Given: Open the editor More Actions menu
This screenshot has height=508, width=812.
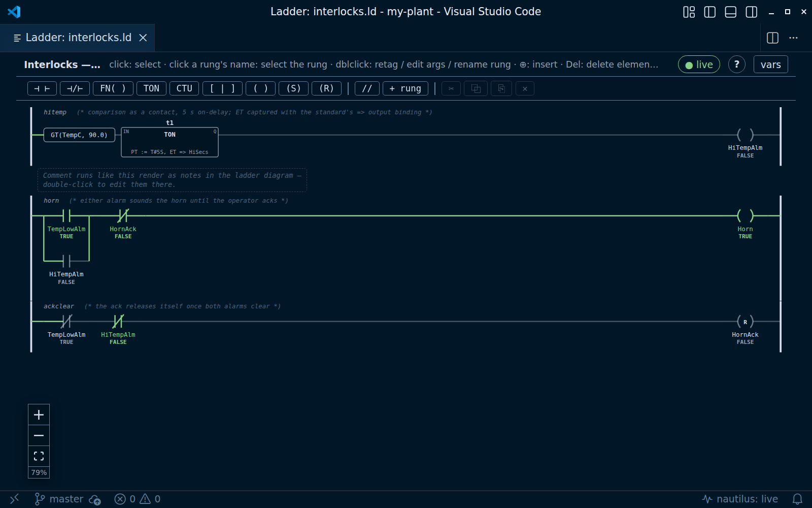Looking at the screenshot, I should pos(793,38).
